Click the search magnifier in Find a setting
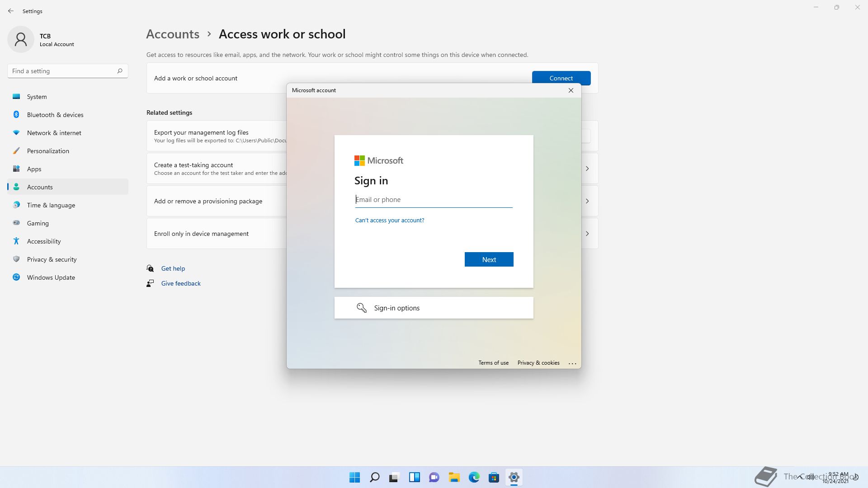The width and height of the screenshot is (868, 488). [120, 71]
